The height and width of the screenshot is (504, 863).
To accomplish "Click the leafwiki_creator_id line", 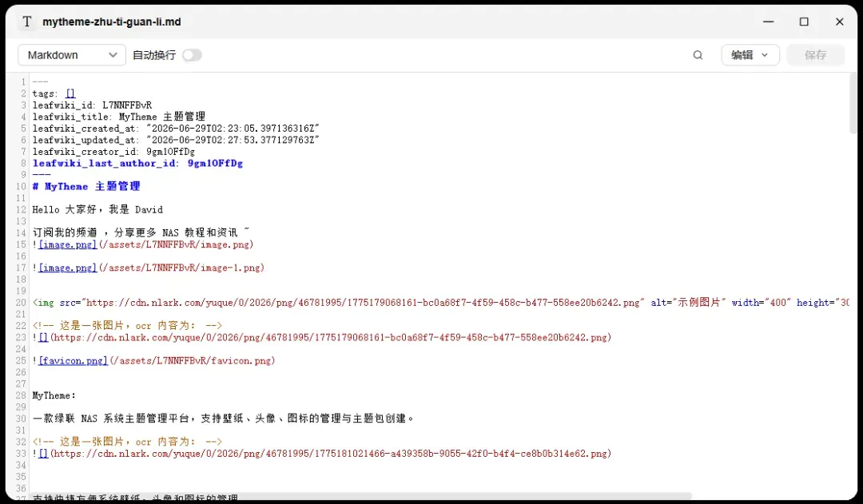I will (x=113, y=151).
